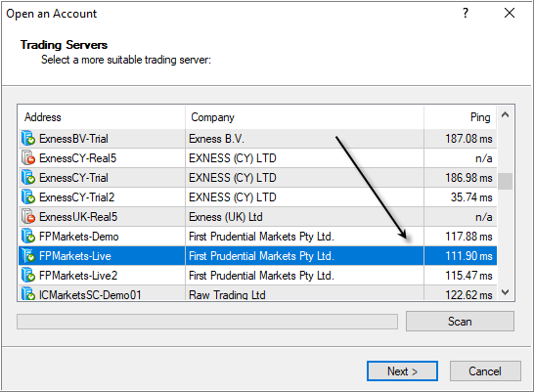Screen dimensions: 534x392
Task: Click the 117.88 ms ping value
Action: coord(468,237)
